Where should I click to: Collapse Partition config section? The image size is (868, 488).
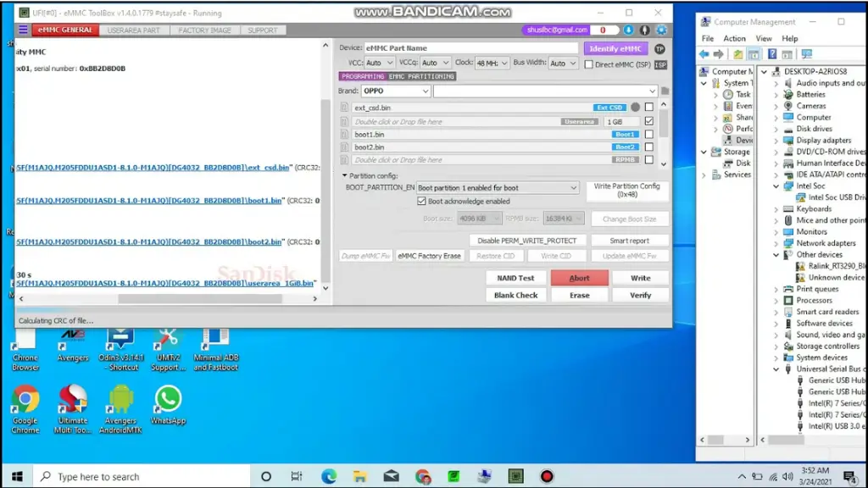pyautogui.click(x=344, y=175)
